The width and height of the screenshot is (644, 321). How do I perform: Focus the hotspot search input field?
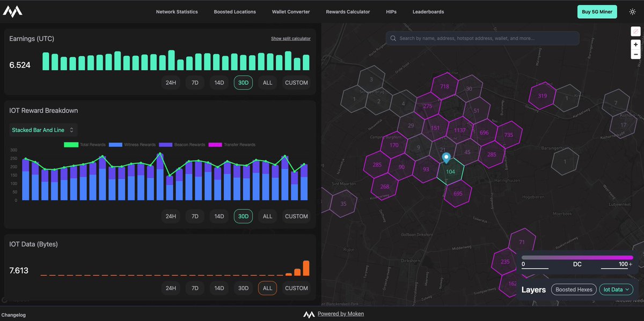point(482,39)
